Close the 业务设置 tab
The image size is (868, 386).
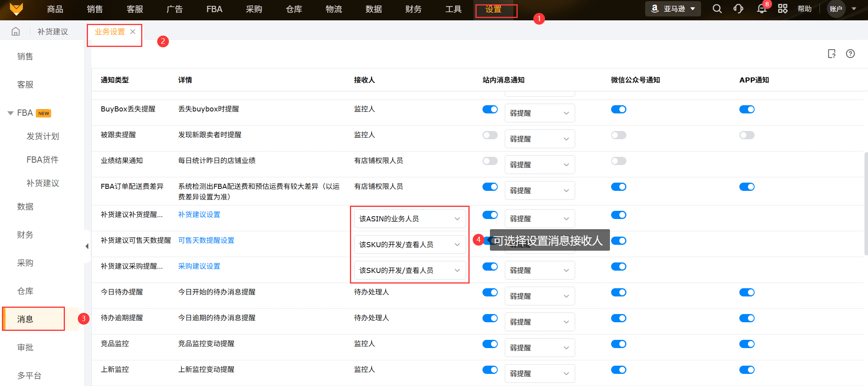point(133,32)
